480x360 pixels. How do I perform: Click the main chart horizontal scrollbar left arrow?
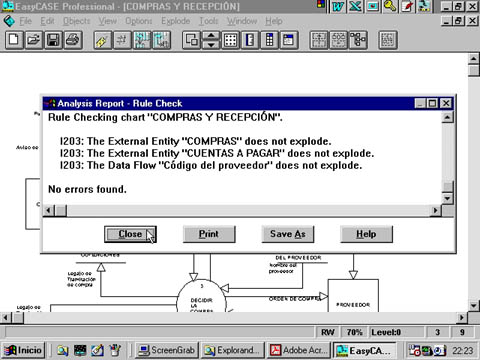[x=6, y=318]
